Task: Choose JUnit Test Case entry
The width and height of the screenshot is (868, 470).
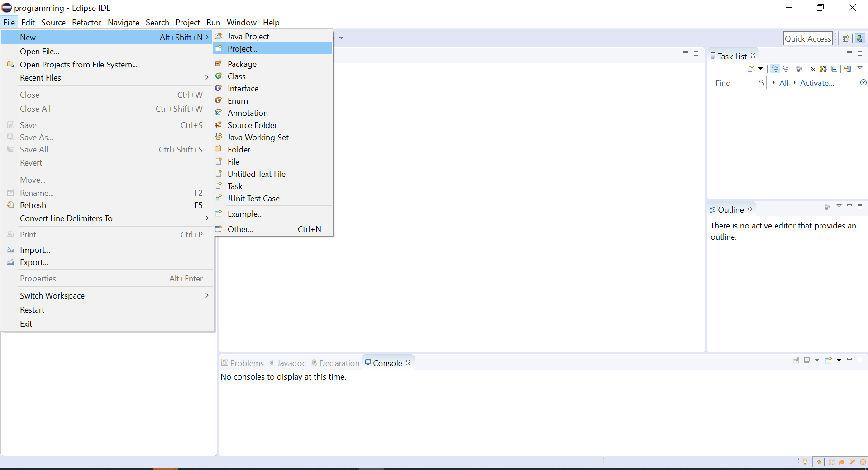Action: tap(273, 198)
